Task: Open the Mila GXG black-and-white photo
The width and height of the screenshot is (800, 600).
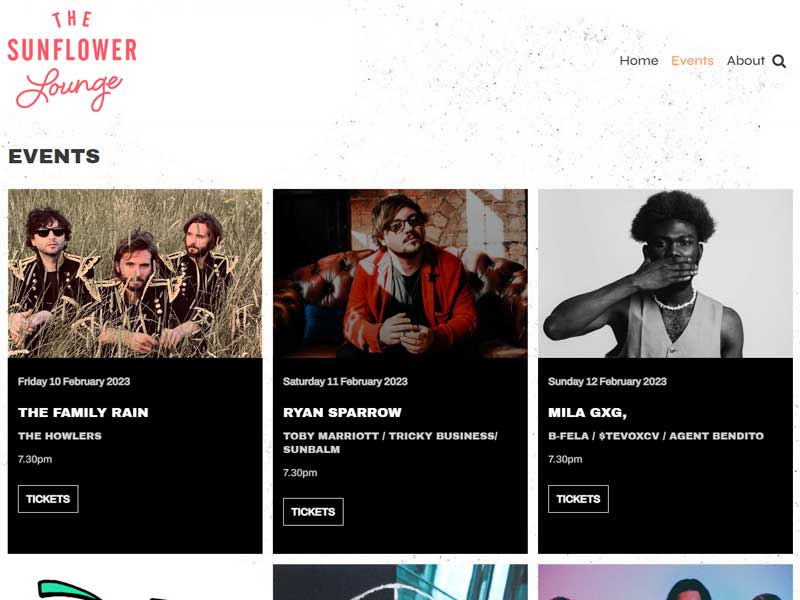Action: coord(665,273)
